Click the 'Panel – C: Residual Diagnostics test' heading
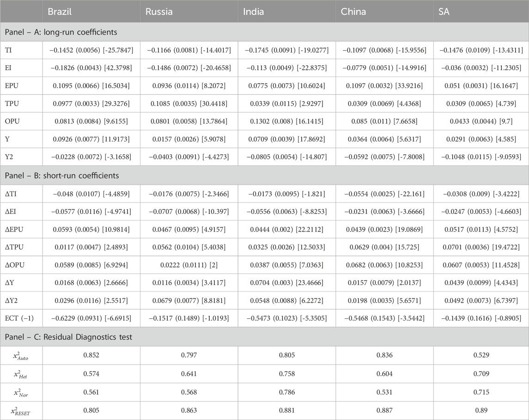Image resolution: width=529 pixels, height=420 pixels. click(68, 337)
